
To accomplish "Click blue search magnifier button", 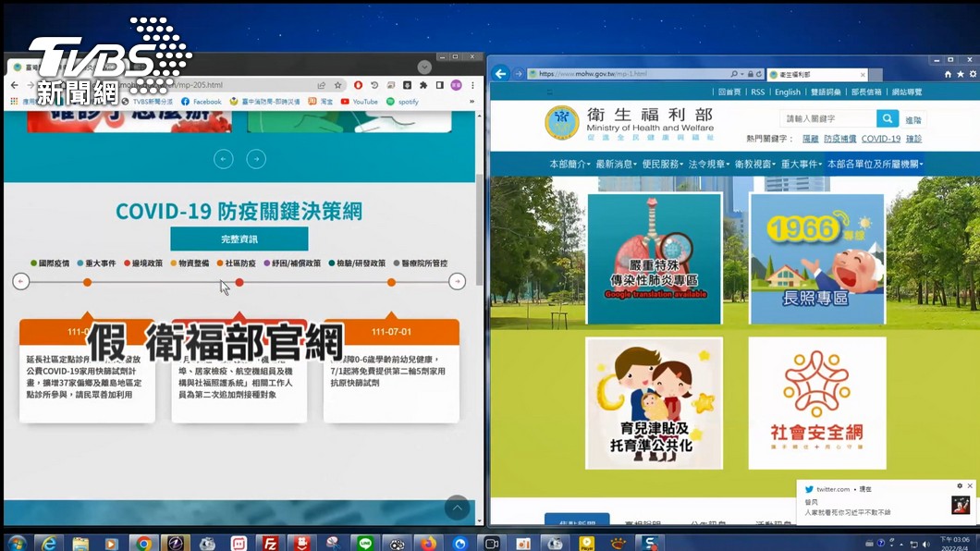I will 888,118.
